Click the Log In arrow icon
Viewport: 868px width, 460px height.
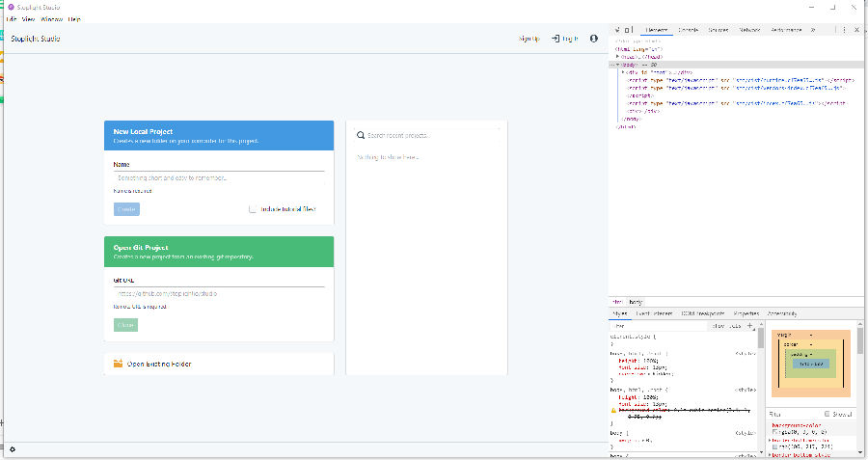coord(556,39)
